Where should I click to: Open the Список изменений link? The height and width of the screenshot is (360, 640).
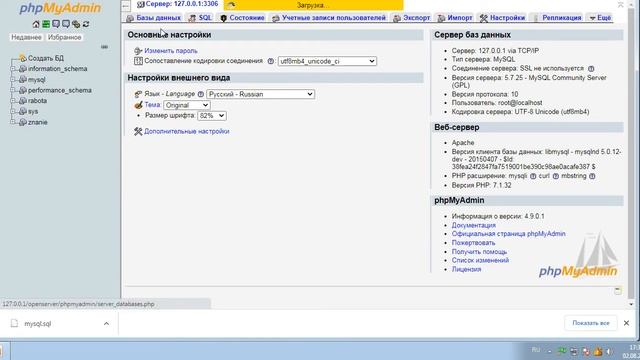point(480,260)
